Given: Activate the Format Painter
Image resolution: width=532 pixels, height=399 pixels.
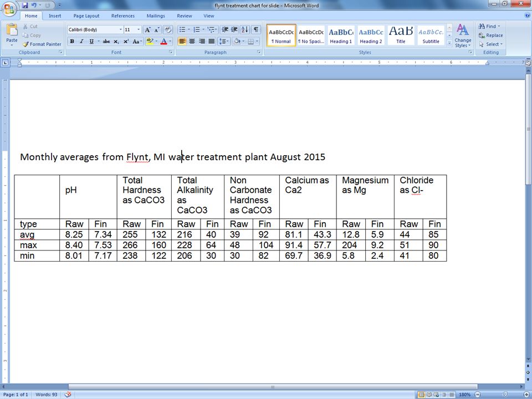Looking at the screenshot, I should [42, 44].
